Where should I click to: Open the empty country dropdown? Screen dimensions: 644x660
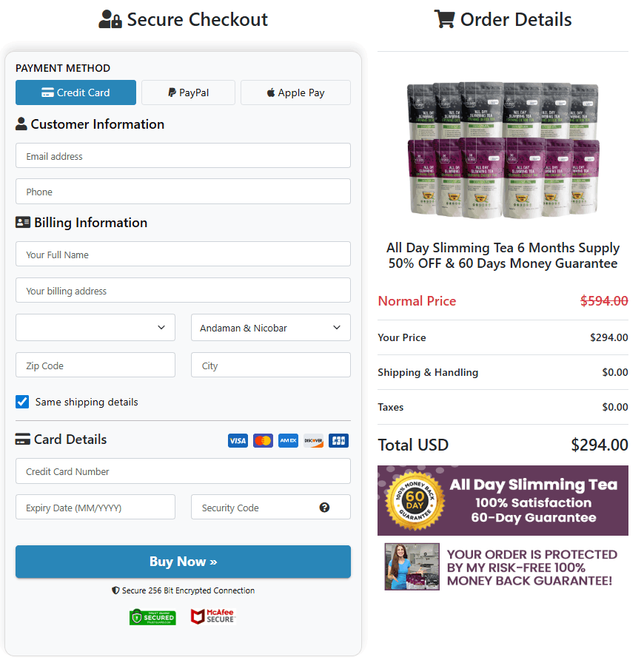pos(95,328)
